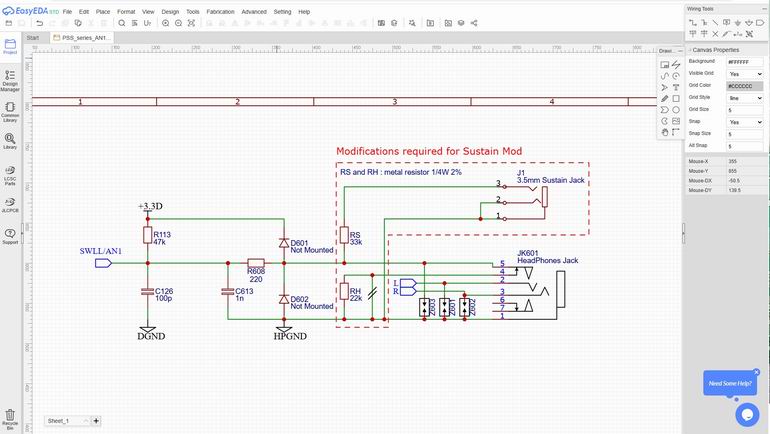
Task: Click the Zoom In toolbar icon
Action: pyautogui.click(x=165, y=23)
